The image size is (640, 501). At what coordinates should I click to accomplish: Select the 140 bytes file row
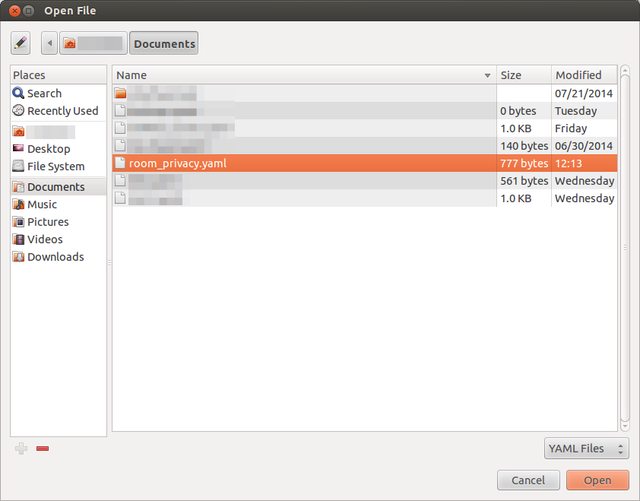pos(365,146)
